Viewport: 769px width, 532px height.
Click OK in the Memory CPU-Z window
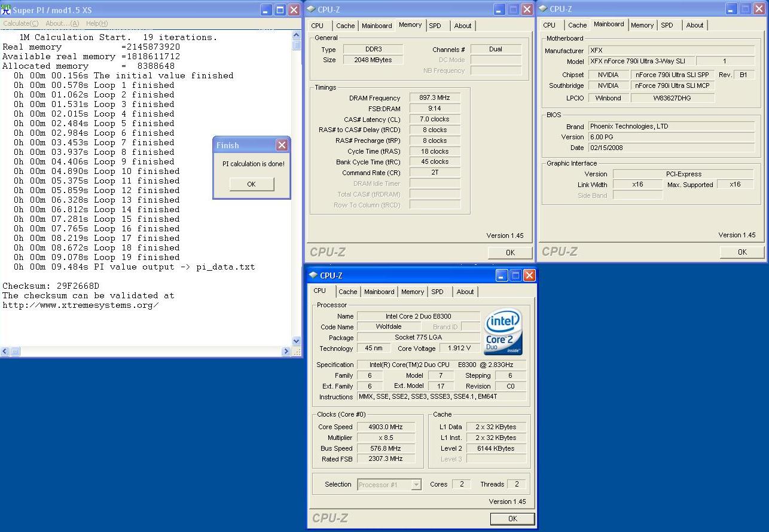510,252
